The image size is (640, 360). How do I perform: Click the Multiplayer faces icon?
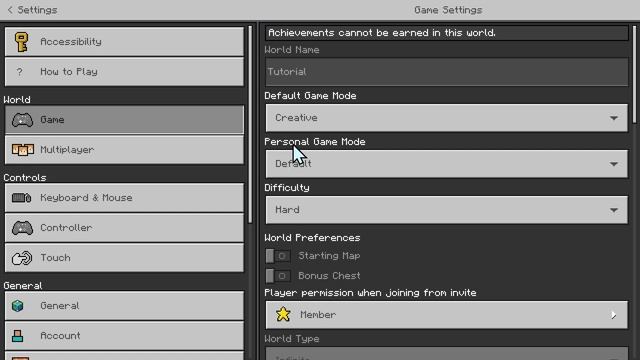point(22,150)
